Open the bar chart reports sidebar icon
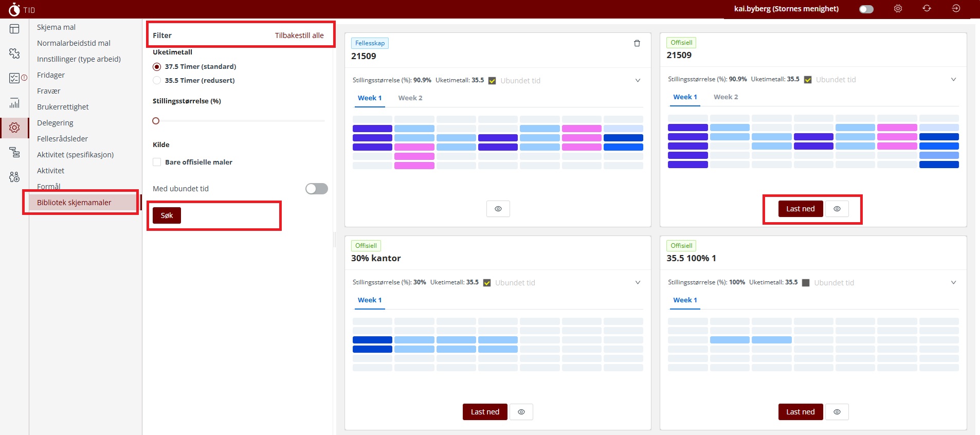This screenshot has height=435, width=980. [14, 103]
